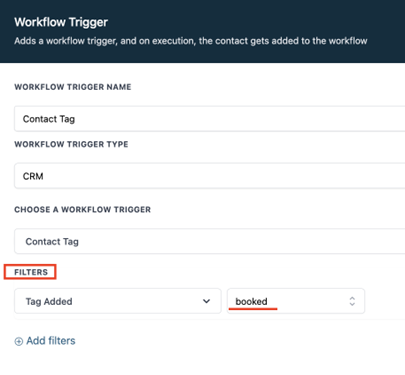
Task: Click the panel description text under heading
Action: 191,41
